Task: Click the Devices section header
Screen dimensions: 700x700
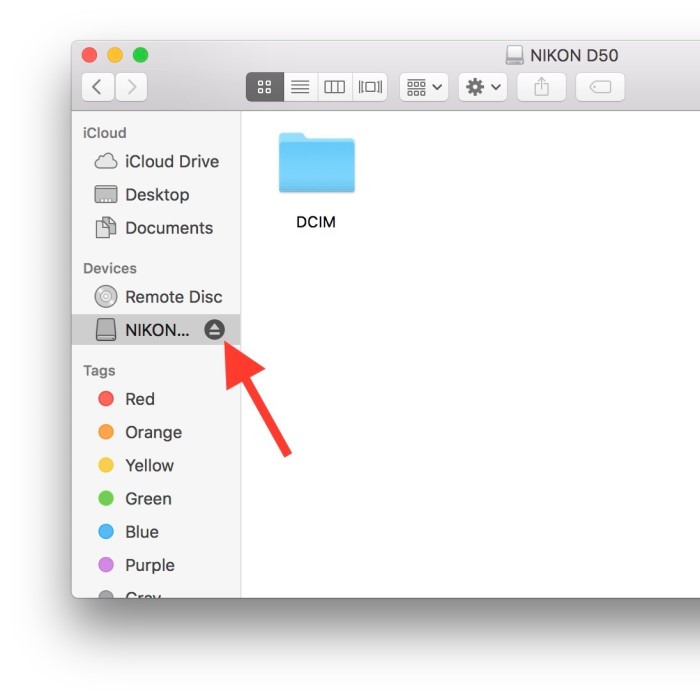Action: pyautogui.click(x=110, y=268)
